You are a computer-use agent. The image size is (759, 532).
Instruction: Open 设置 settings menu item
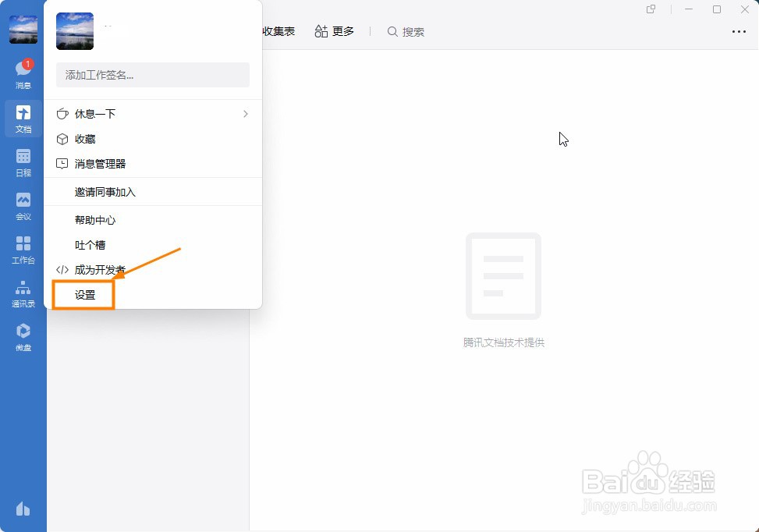coord(153,295)
